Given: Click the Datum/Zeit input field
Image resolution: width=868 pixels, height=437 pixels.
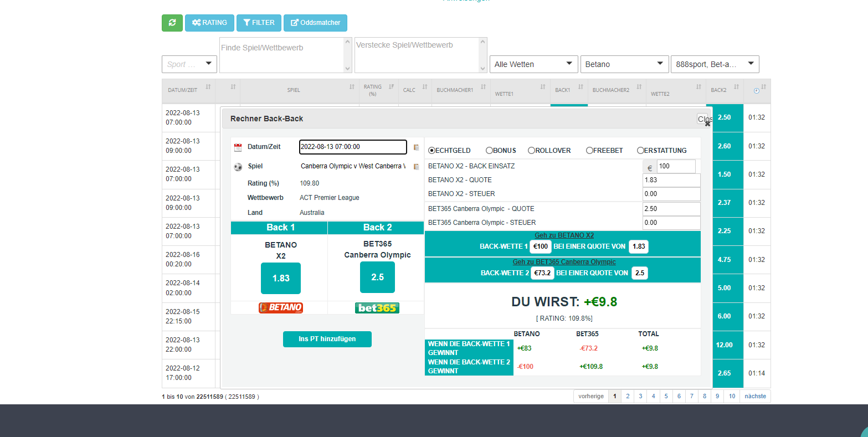Looking at the screenshot, I should tap(353, 147).
